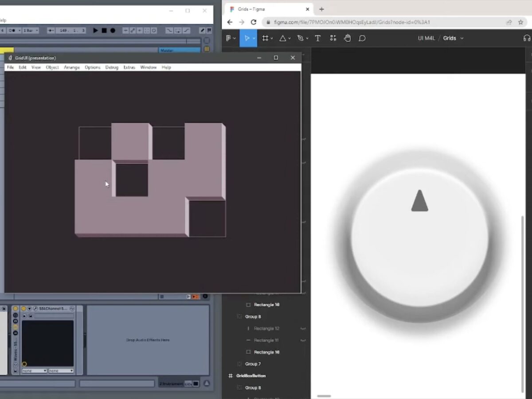Screen dimensions: 532x399
Task: Expand the Frame tool options dropdown
Action: pyautogui.click(x=272, y=39)
